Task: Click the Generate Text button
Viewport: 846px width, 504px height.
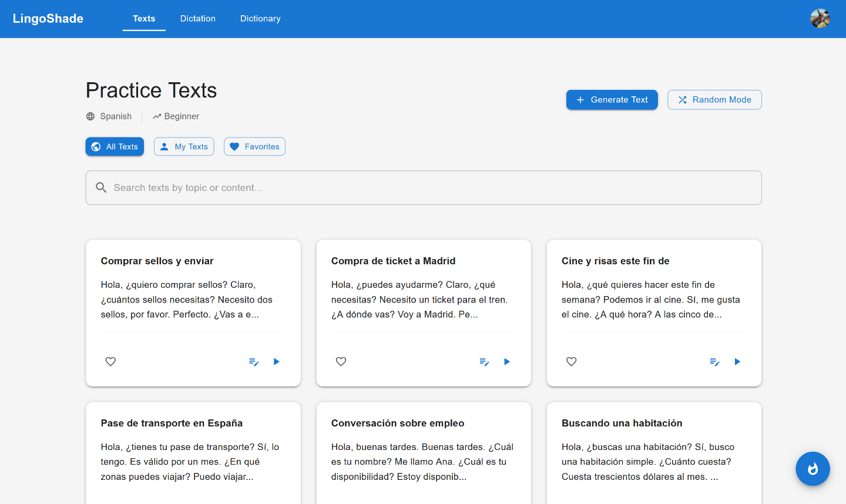Action: coord(612,100)
